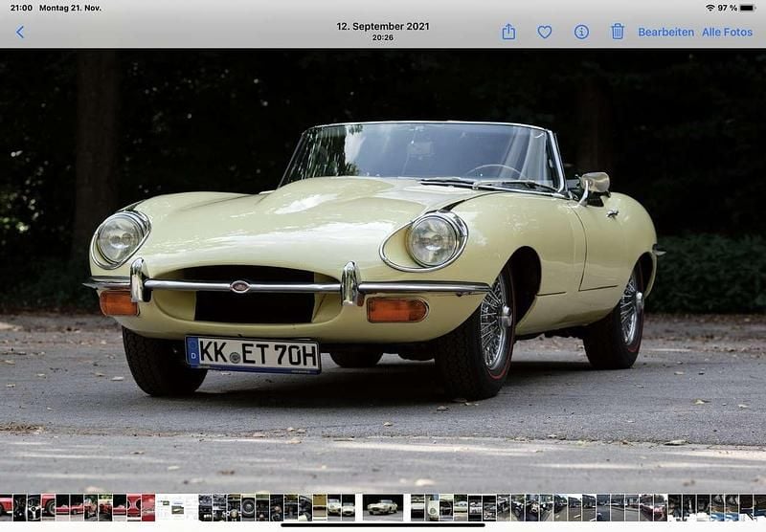766x532 pixels.
Task: Open Alle Fotos view
Action: (727, 33)
